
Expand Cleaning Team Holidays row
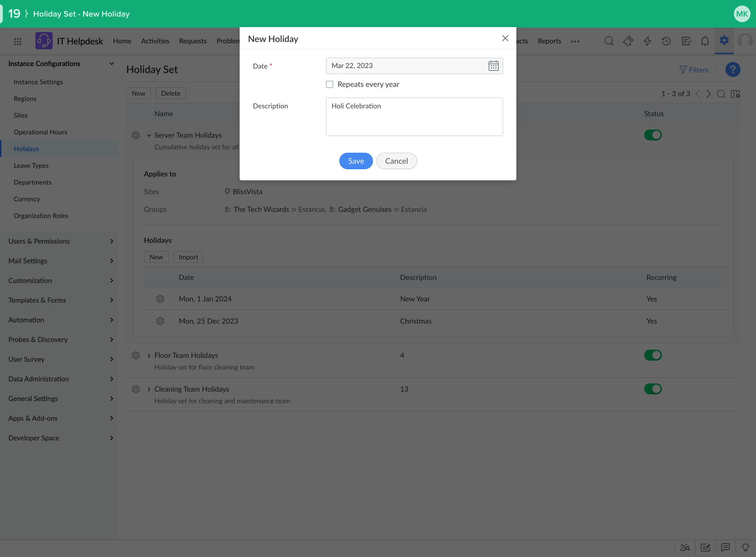[149, 389]
